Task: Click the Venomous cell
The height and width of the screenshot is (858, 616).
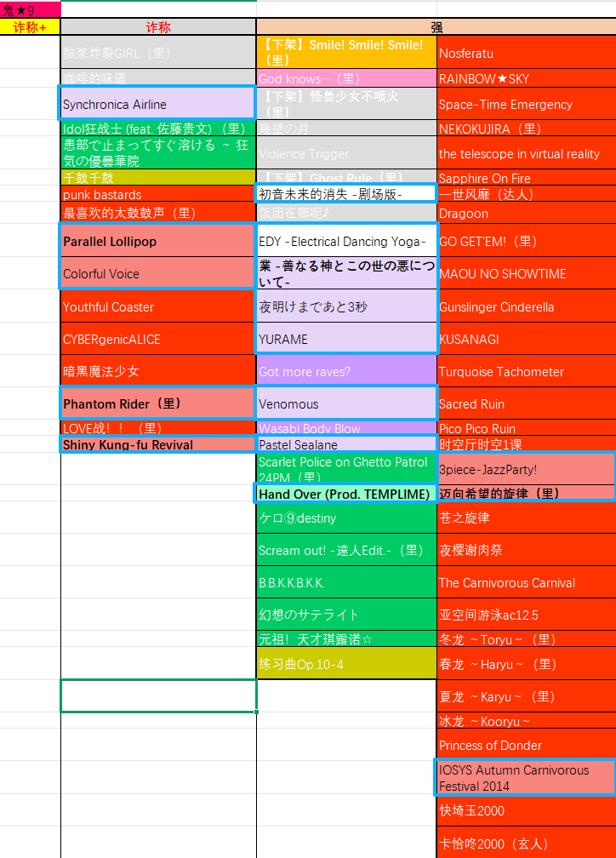Action: coord(346,403)
